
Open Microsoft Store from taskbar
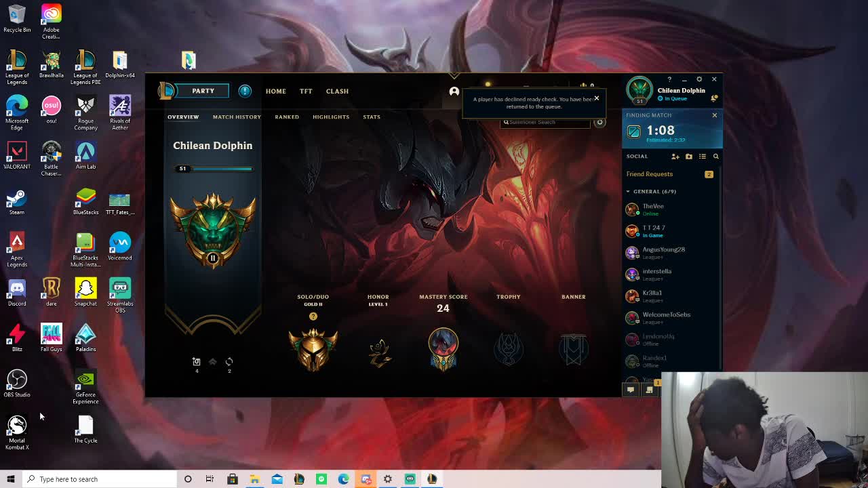232,479
